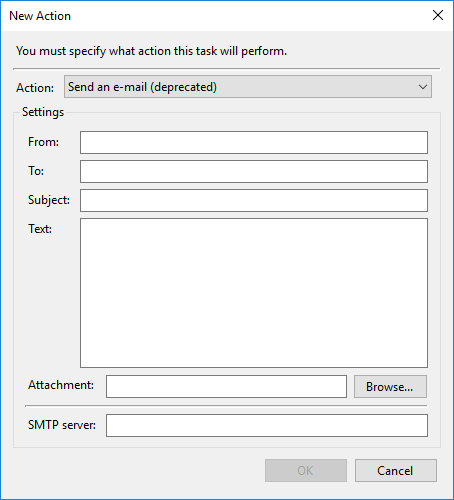This screenshot has height=500, width=454.
Task: Select the 'Send an e-mail (deprecated)' combo box
Action: tap(248, 87)
